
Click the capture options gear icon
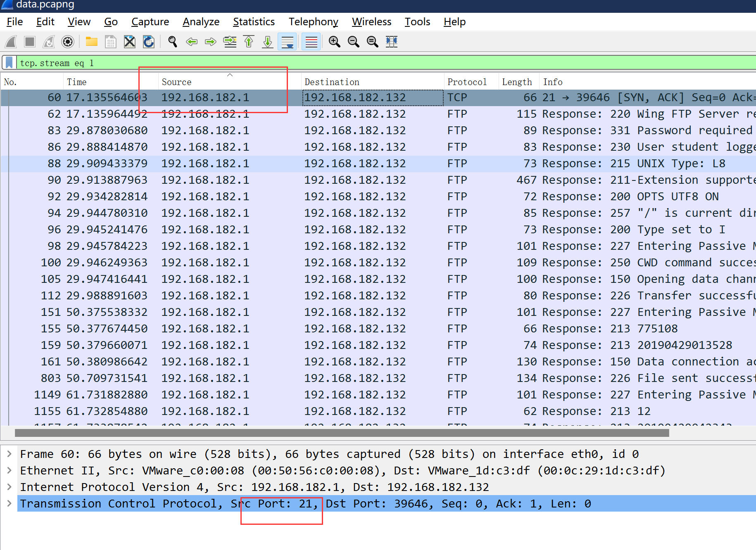point(68,42)
